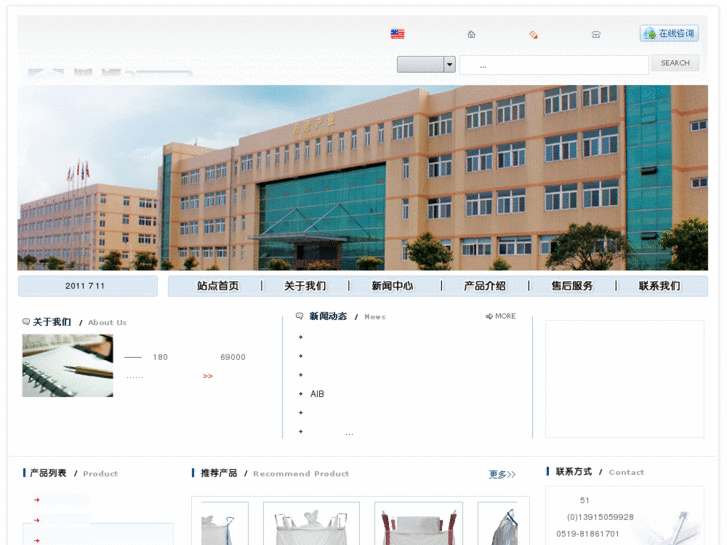Screen dimensions: 727x545
Task: Open the bulk bag with red straps thumbnail
Action: tap(418, 523)
